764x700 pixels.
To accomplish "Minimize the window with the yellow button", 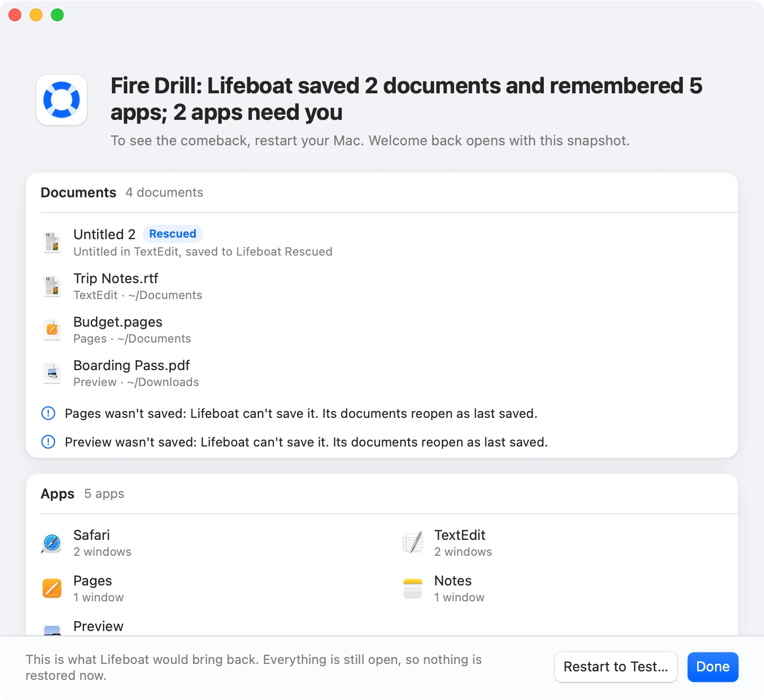I will click(x=36, y=15).
